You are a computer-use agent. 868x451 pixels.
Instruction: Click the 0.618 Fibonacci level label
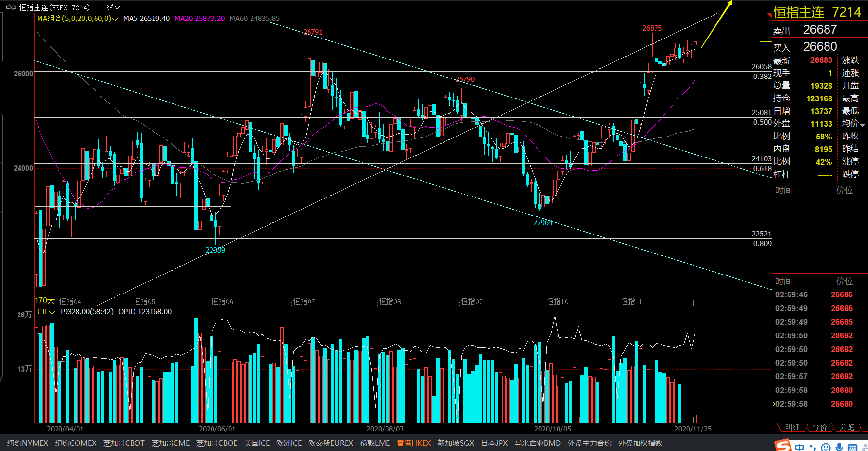[x=762, y=169]
